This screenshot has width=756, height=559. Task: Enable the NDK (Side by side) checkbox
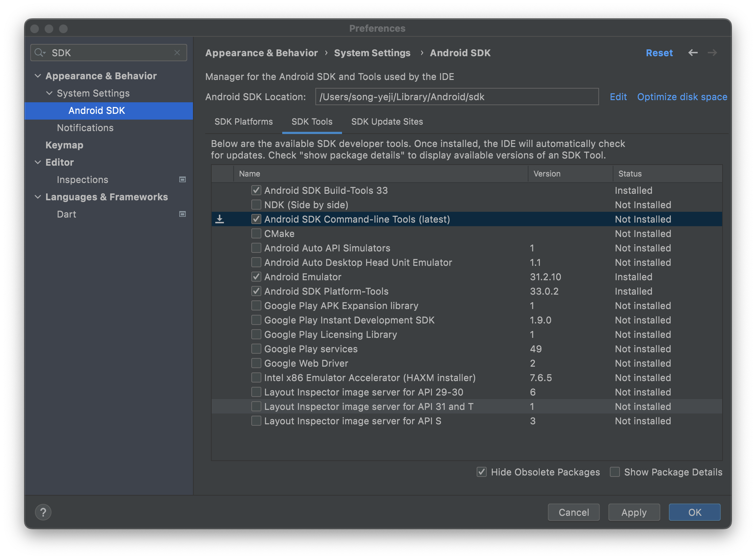pos(256,205)
